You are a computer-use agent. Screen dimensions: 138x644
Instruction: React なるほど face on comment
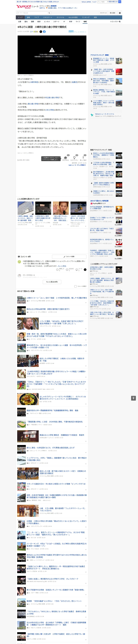(67, 270)
